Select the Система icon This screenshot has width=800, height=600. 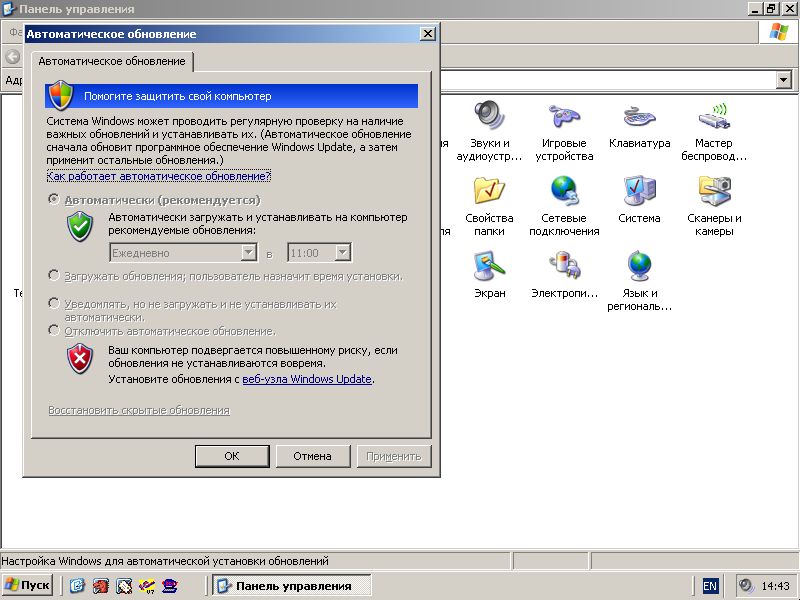pos(639,191)
